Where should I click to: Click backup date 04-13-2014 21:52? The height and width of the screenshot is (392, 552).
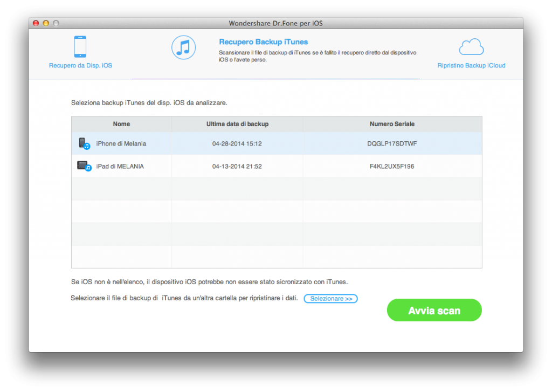(x=237, y=166)
